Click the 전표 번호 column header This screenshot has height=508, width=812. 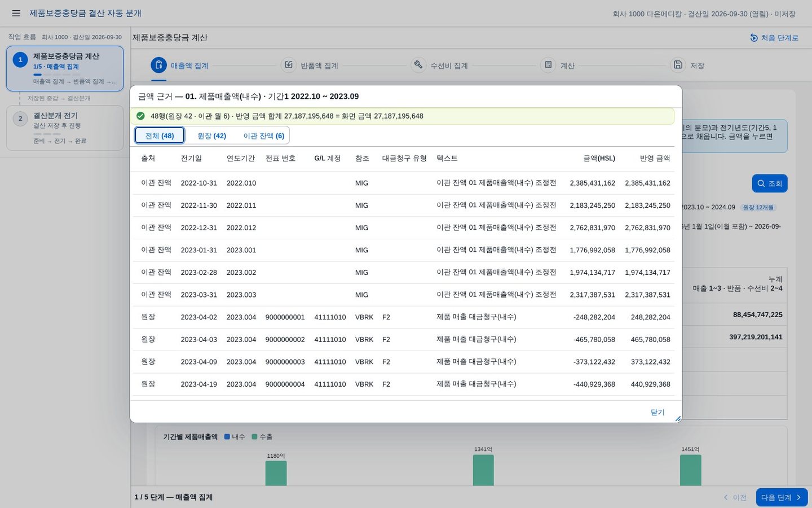pyautogui.click(x=280, y=158)
